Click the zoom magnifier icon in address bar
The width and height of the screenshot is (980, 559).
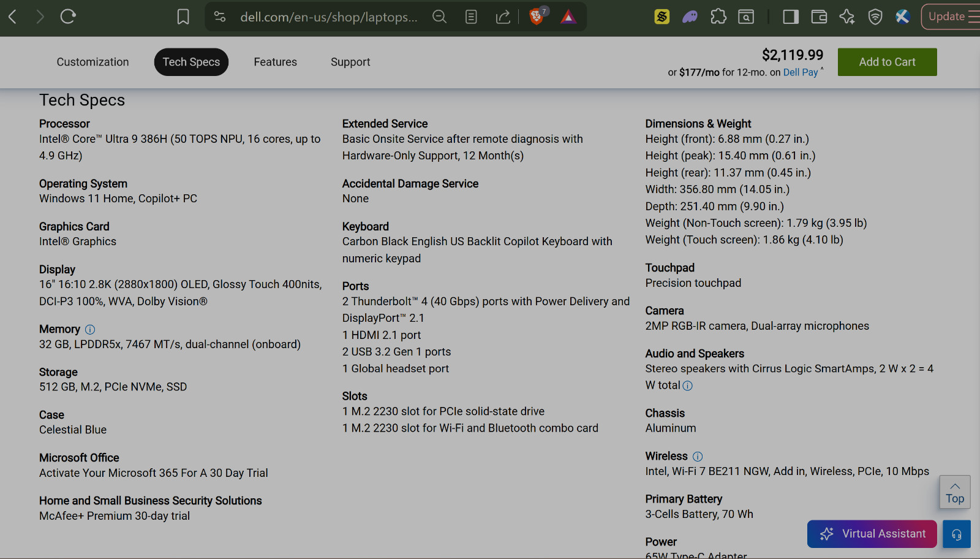[x=439, y=17]
